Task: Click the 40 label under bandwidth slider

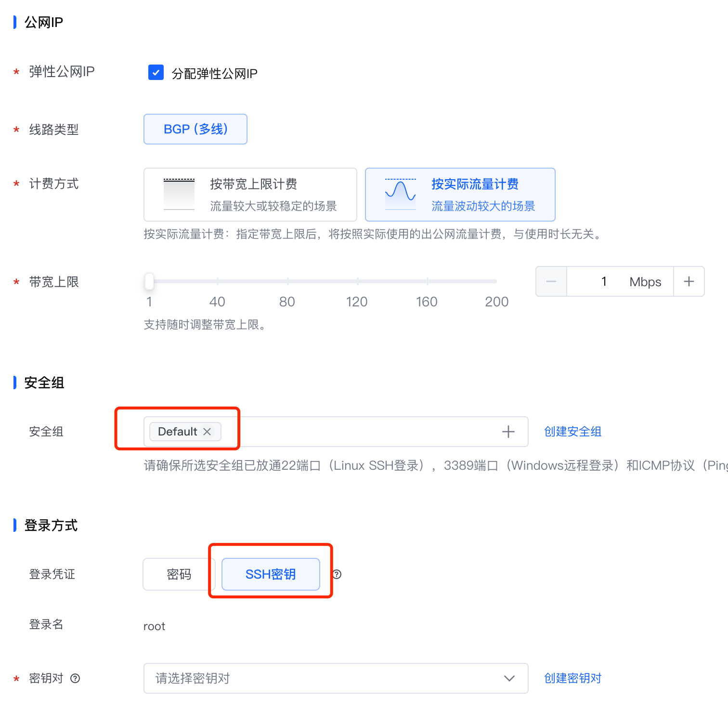Action: click(217, 302)
